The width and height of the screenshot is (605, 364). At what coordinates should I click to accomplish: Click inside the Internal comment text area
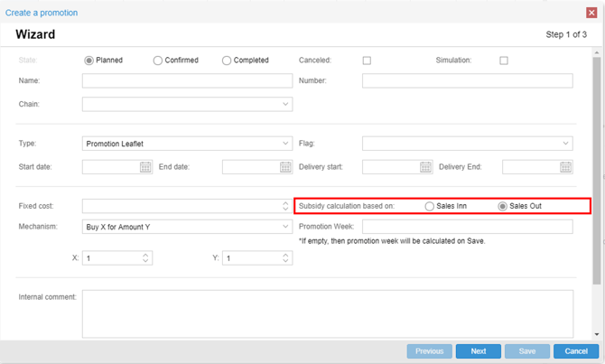[x=328, y=313]
